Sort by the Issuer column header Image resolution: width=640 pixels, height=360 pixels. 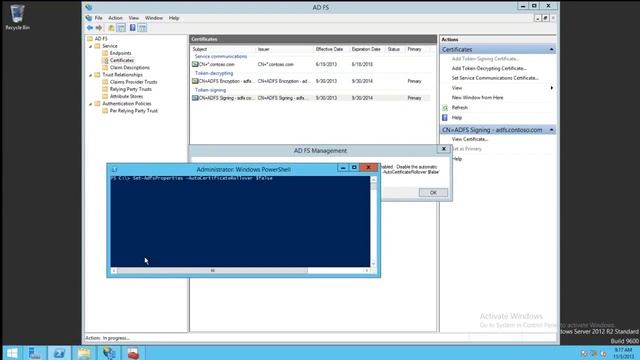click(284, 49)
